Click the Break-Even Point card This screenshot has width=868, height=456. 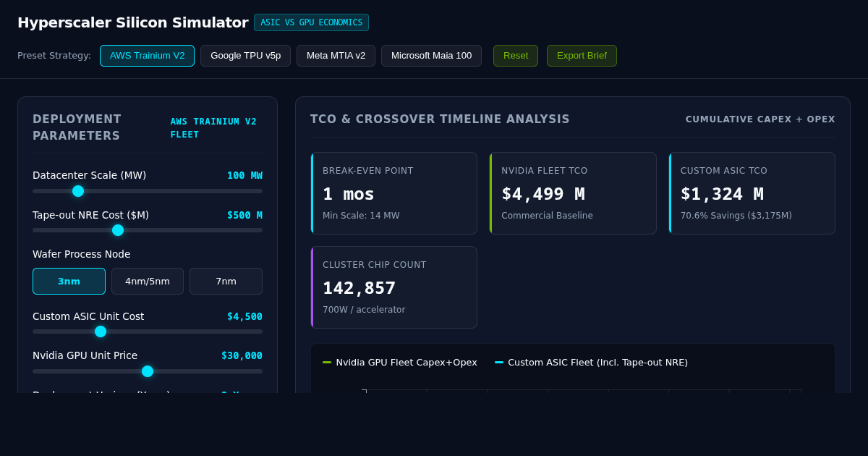(x=393, y=193)
